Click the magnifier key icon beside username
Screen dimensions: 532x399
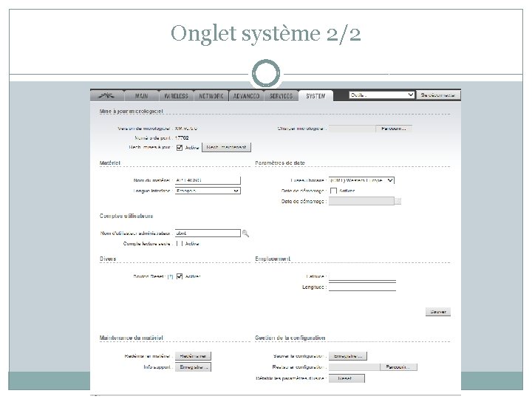tap(245, 233)
